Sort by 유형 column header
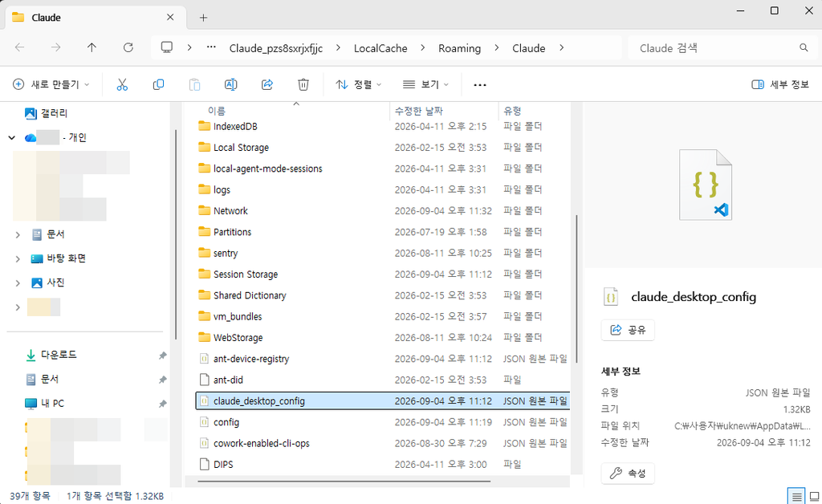 [512, 111]
